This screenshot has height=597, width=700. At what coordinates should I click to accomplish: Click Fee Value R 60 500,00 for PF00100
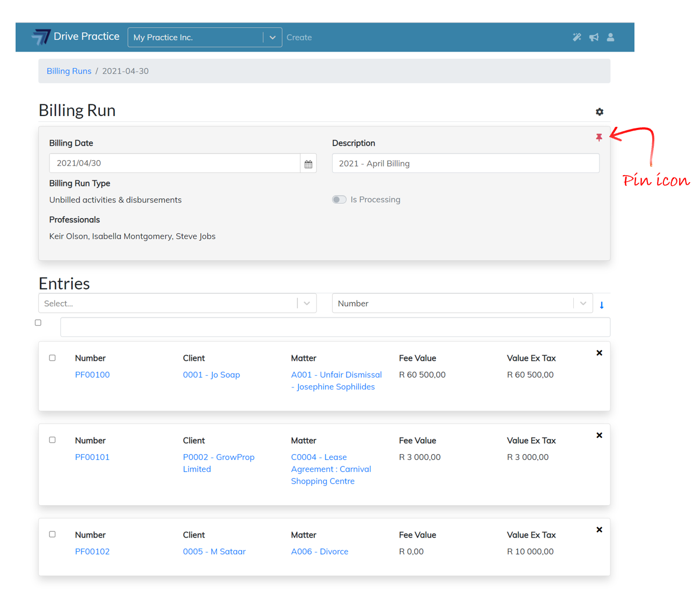[x=422, y=375]
